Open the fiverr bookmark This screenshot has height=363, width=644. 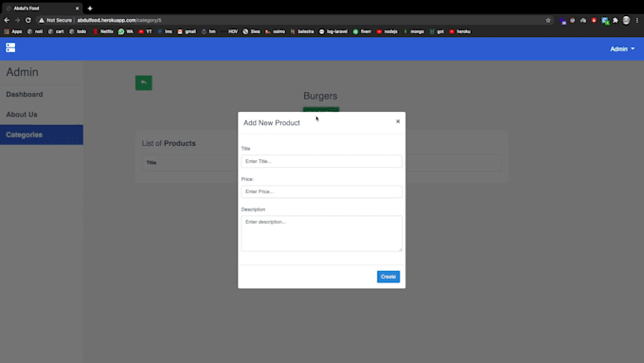point(362,31)
